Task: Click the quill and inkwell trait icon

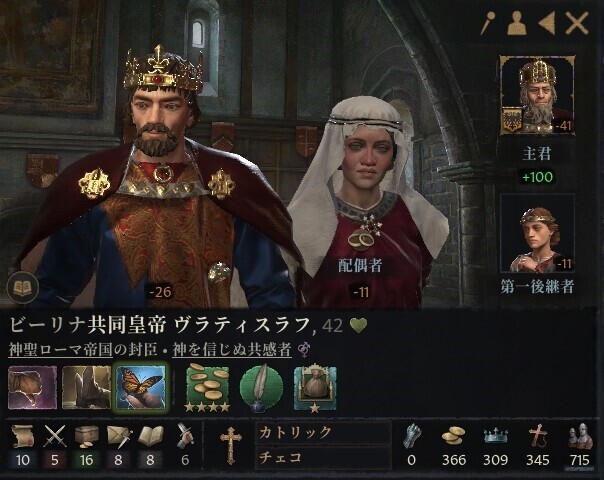Action: pyautogui.click(x=262, y=388)
